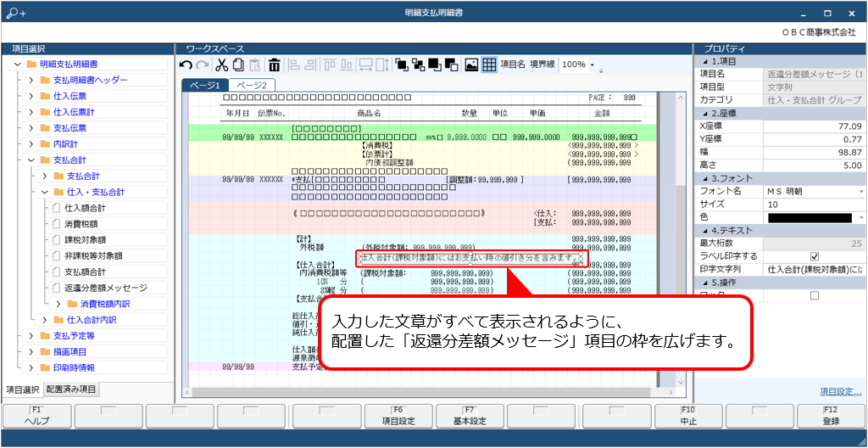Collapse the 1.項目 property section
Screen dimensions: 868x448
pyautogui.click(x=704, y=61)
